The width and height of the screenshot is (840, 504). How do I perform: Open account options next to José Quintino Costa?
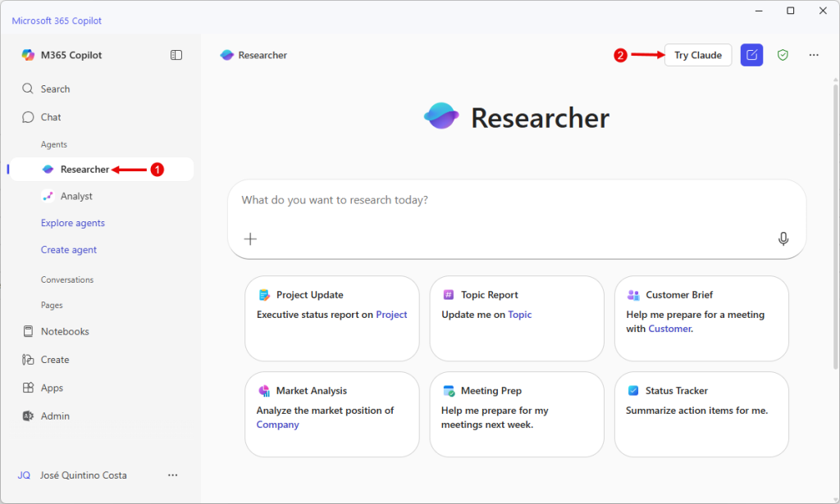click(x=172, y=475)
